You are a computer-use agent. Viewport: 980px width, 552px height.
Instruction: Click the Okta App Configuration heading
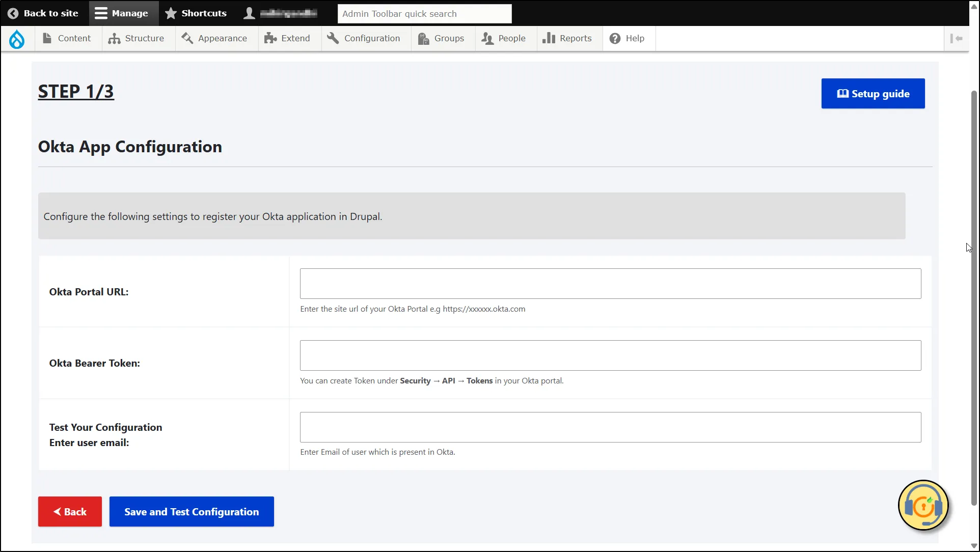130,147
